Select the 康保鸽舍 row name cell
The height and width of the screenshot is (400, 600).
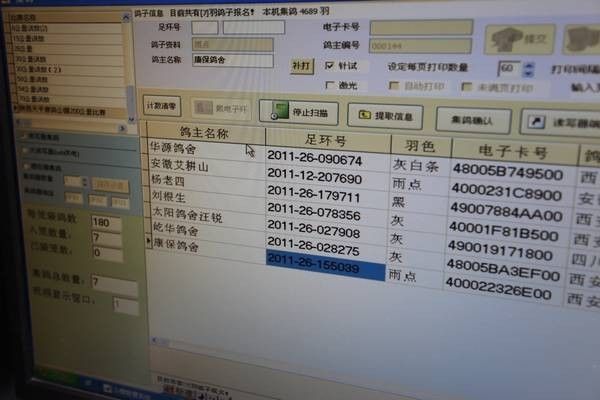209,247
